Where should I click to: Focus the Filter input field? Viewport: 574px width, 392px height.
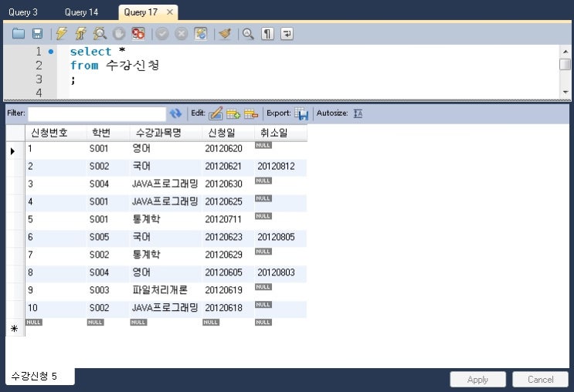[x=97, y=113]
